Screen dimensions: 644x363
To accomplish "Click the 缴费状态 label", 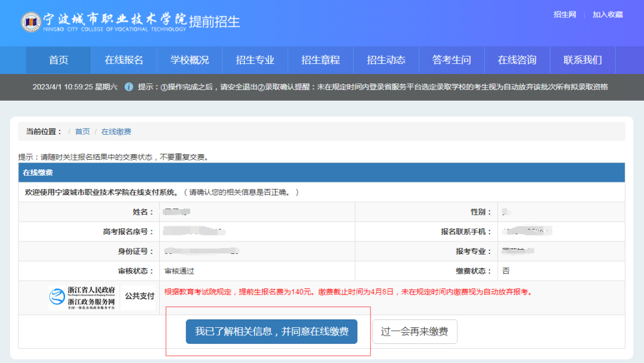I will pos(473,271).
